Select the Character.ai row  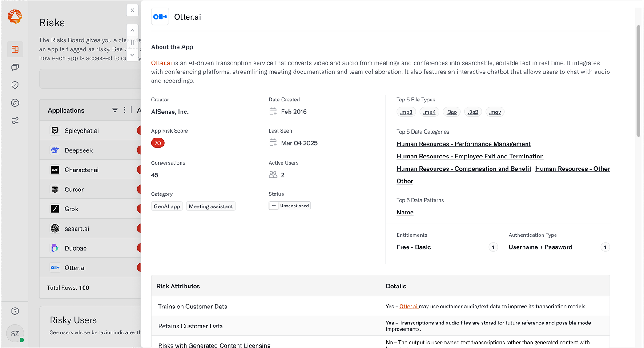coord(90,170)
